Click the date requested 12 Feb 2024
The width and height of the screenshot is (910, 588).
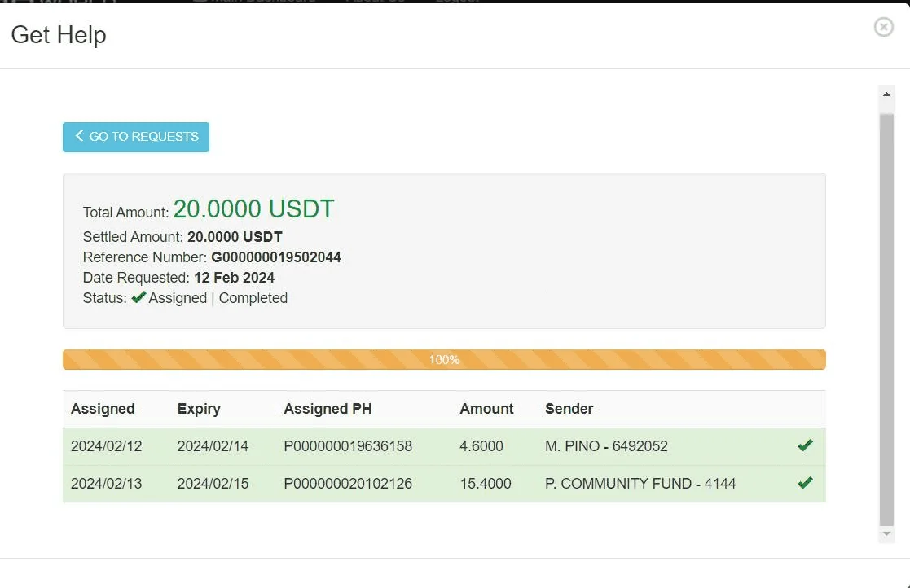coord(234,278)
